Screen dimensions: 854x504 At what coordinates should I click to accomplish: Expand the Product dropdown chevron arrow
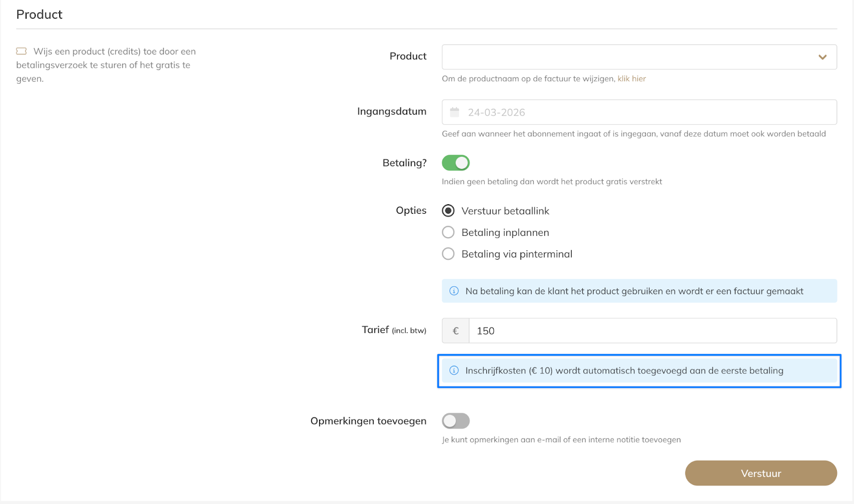[x=823, y=57]
